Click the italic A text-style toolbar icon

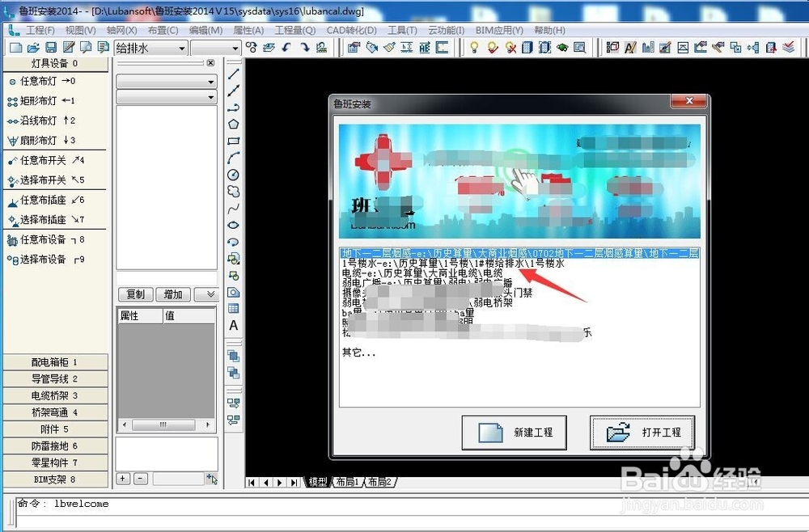tap(630, 48)
